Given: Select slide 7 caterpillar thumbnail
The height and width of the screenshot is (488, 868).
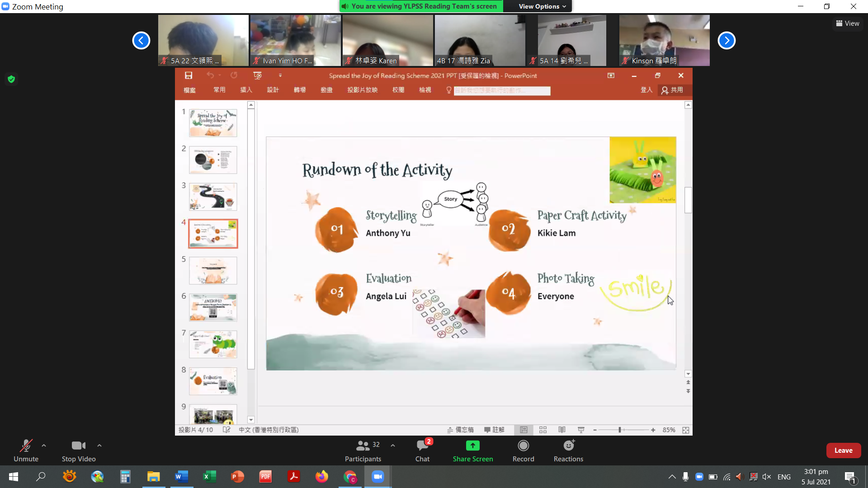Looking at the screenshot, I should pyautogui.click(x=213, y=344).
